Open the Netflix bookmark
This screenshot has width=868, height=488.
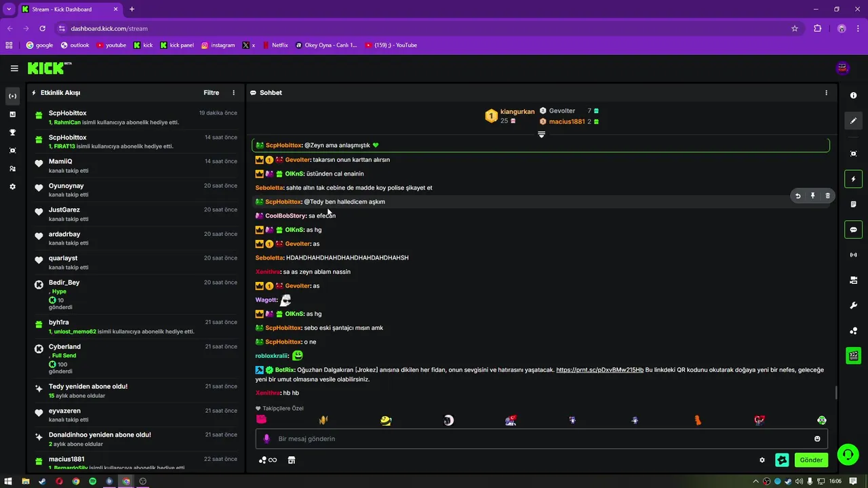pyautogui.click(x=275, y=45)
